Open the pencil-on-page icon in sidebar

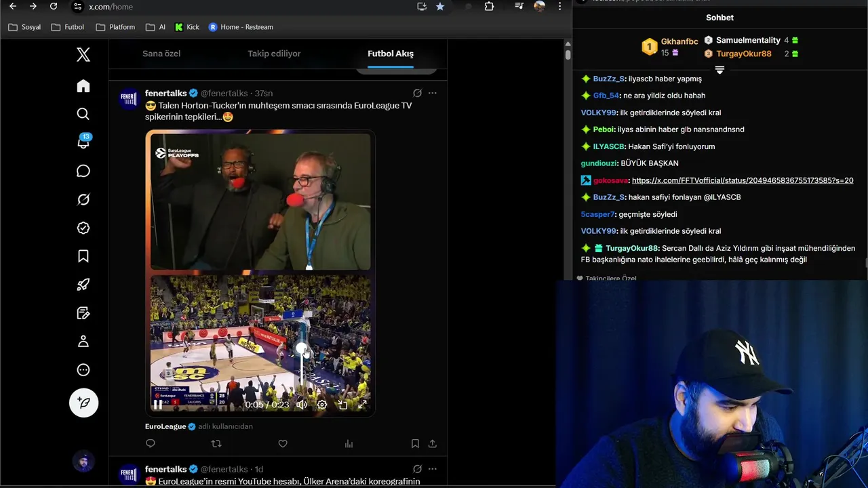[83, 313]
